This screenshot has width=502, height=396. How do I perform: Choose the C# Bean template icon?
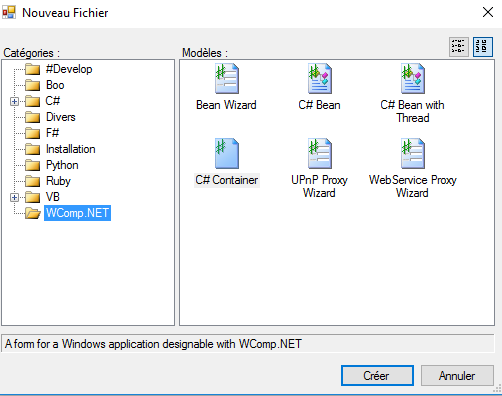pyautogui.click(x=320, y=79)
